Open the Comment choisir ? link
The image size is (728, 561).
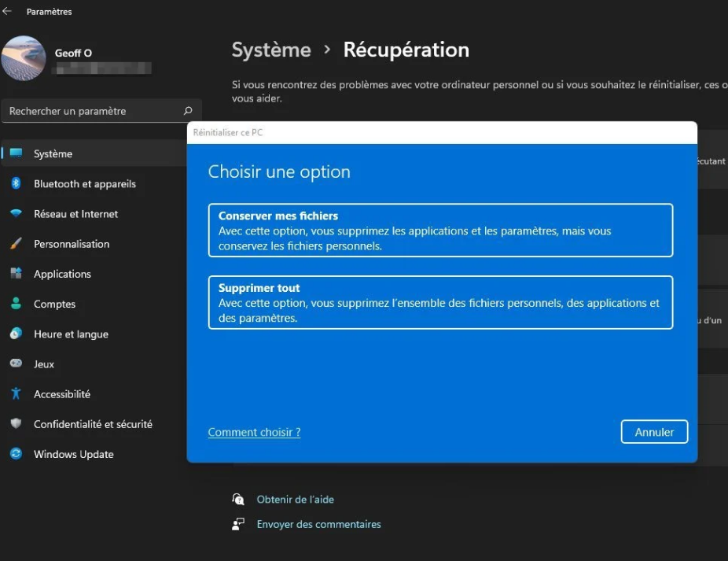pyautogui.click(x=254, y=432)
